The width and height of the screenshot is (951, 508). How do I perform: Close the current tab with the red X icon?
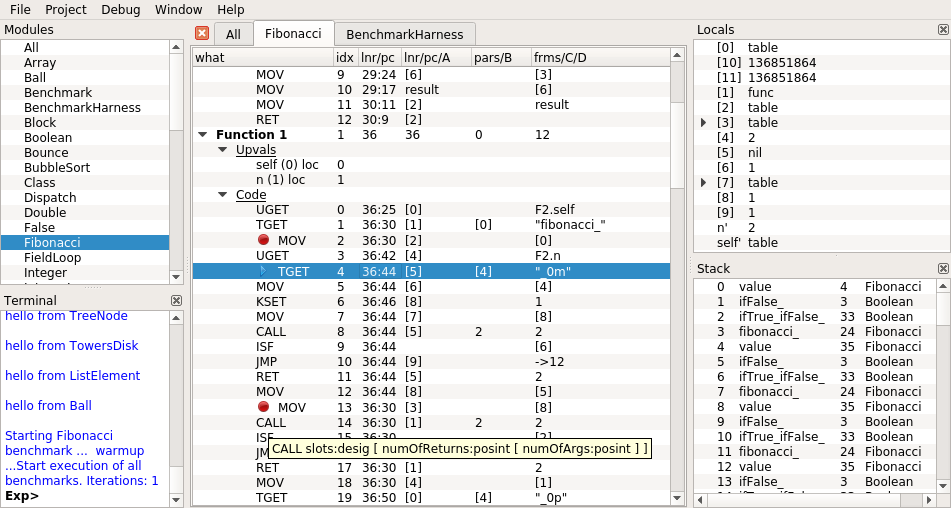coord(202,33)
